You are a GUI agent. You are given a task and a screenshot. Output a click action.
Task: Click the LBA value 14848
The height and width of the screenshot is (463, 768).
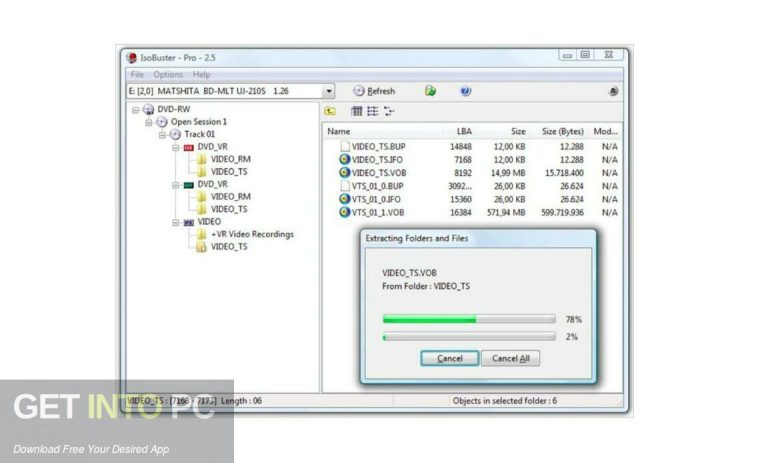click(x=460, y=146)
